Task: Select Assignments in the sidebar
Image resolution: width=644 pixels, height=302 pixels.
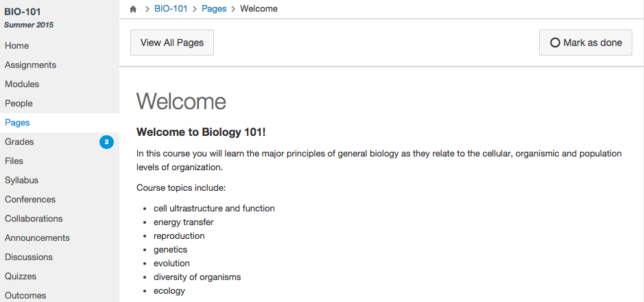Action: pos(31,65)
